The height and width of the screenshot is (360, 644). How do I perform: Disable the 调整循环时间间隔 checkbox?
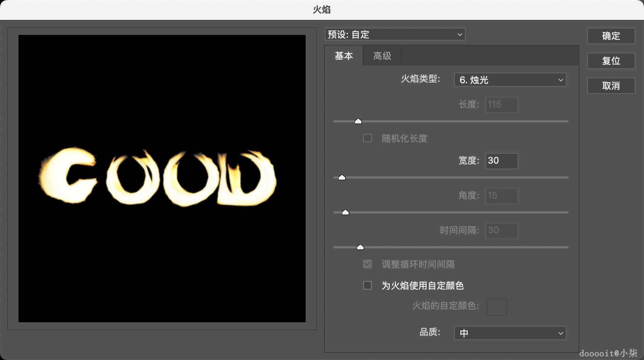pyautogui.click(x=367, y=264)
